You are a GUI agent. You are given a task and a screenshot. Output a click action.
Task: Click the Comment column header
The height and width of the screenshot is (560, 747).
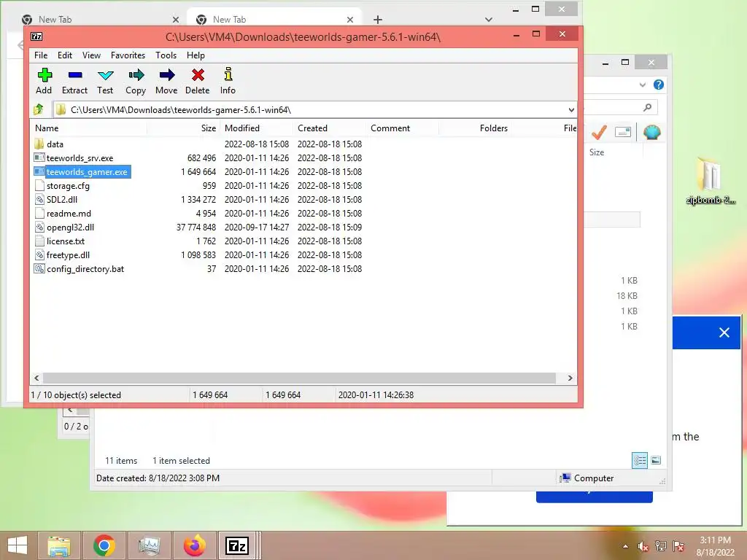point(402,128)
